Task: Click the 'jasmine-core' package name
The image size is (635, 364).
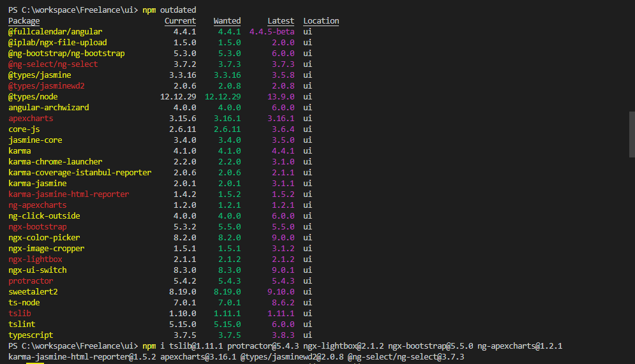Action: pyautogui.click(x=35, y=140)
